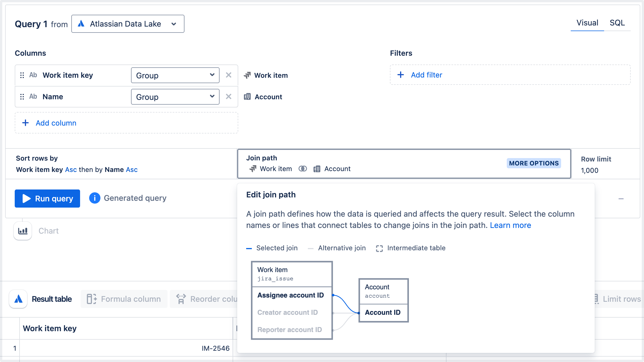Open the Group dropdown for Work item key

click(x=175, y=75)
